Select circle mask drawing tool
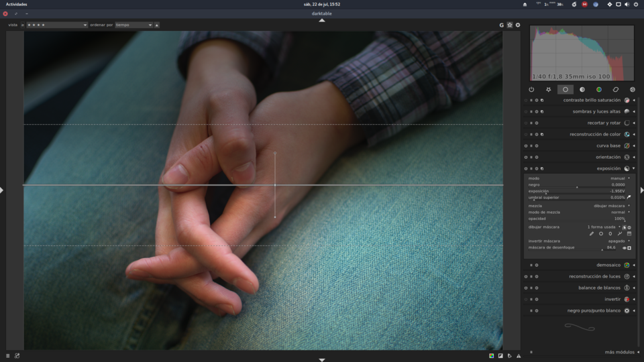 click(601, 234)
